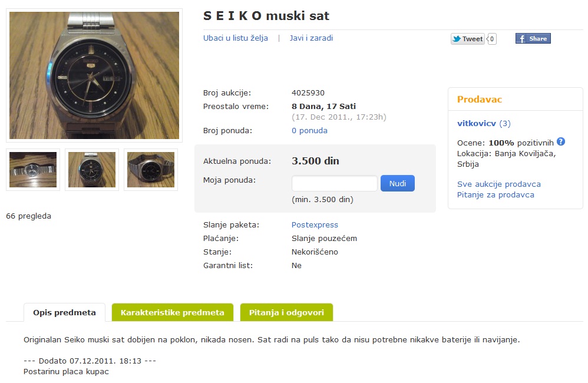The height and width of the screenshot is (383, 588).
Task: Select the first watch thumbnail
Action: click(x=33, y=170)
